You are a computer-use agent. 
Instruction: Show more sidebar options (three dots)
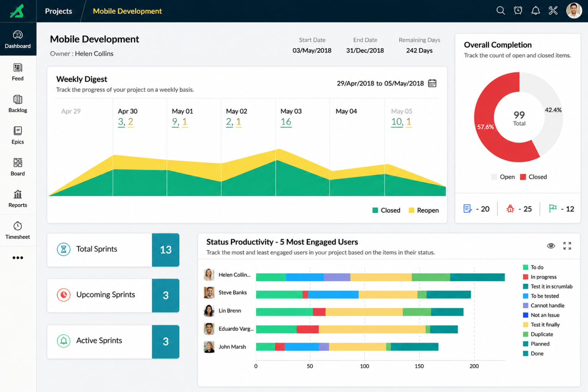[18, 258]
